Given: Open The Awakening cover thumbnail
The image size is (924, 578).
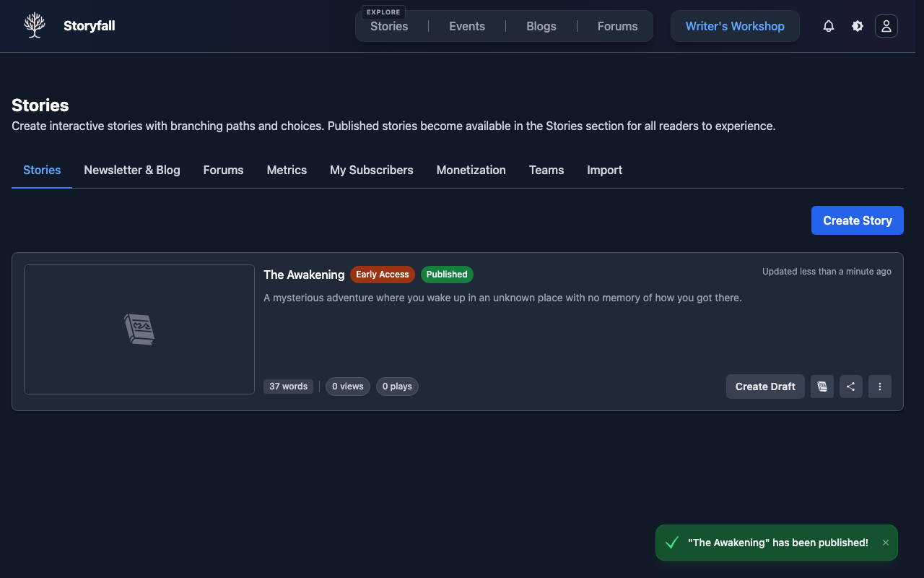Looking at the screenshot, I should pyautogui.click(x=139, y=329).
